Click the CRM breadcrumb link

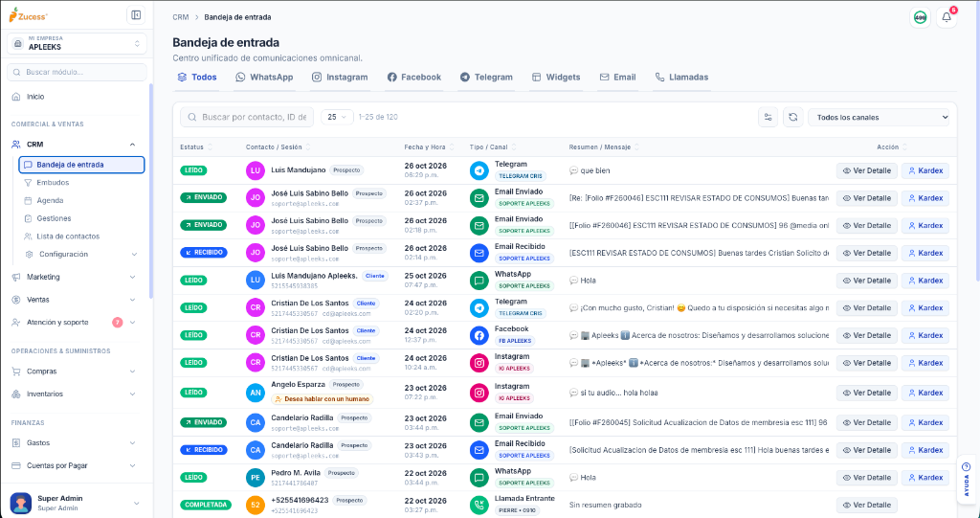point(181,17)
